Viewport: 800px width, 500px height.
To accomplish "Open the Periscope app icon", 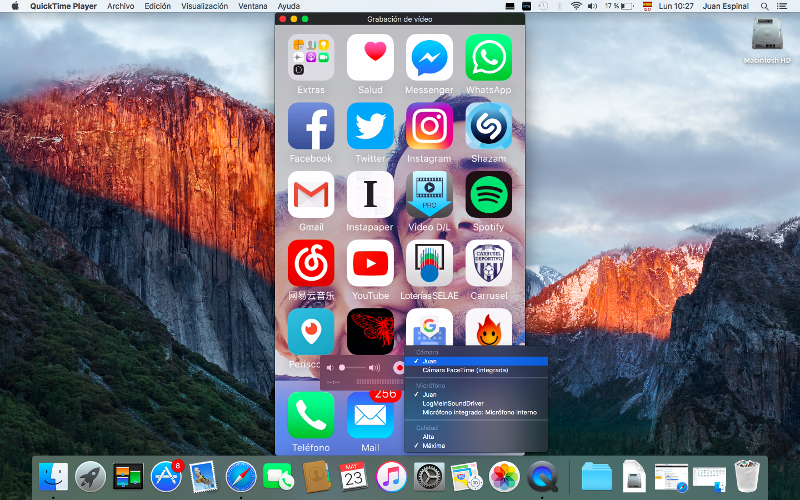I will 311,331.
